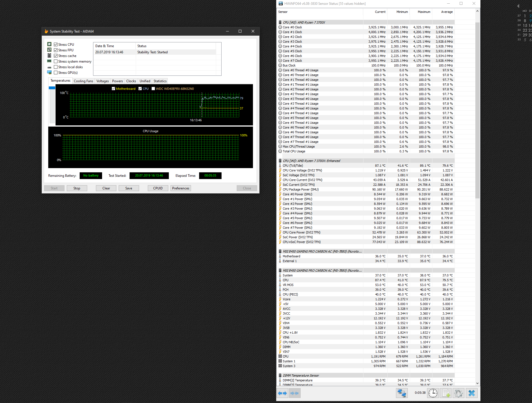This screenshot has width=532, height=403.
Task: Click the fan icon beside System 3
Action: [280, 366]
